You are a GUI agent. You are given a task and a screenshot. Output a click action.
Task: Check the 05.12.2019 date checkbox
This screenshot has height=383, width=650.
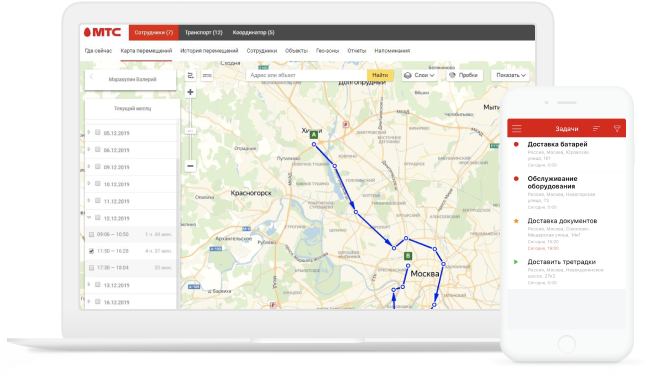pyautogui.click(x=98, y=133)
